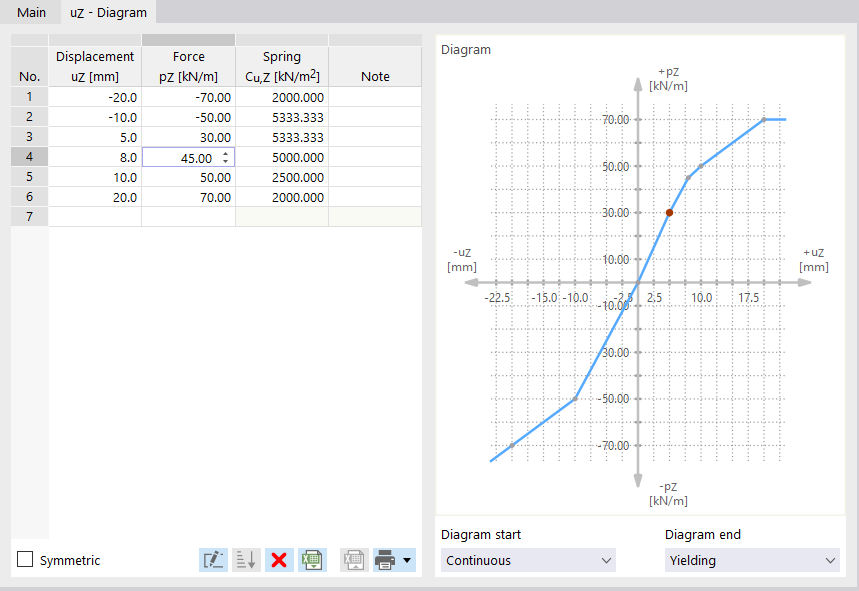Switch to the Main tab
This screenshot has height=591, width=859.
pos(31,12)
